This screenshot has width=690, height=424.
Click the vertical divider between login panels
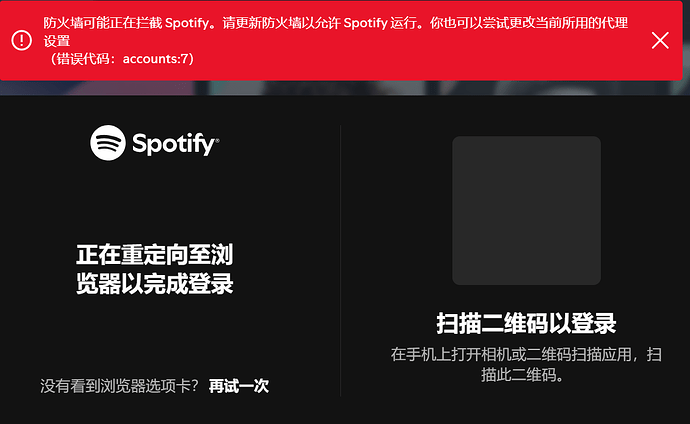click(x=341, y=260)
